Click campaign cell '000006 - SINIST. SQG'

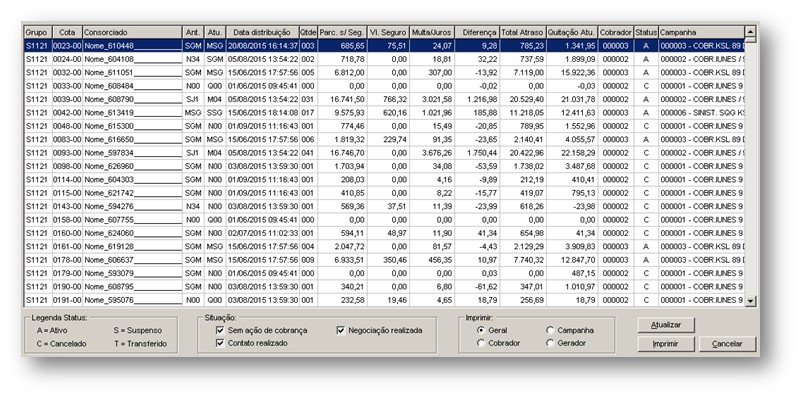pos(701,113)
